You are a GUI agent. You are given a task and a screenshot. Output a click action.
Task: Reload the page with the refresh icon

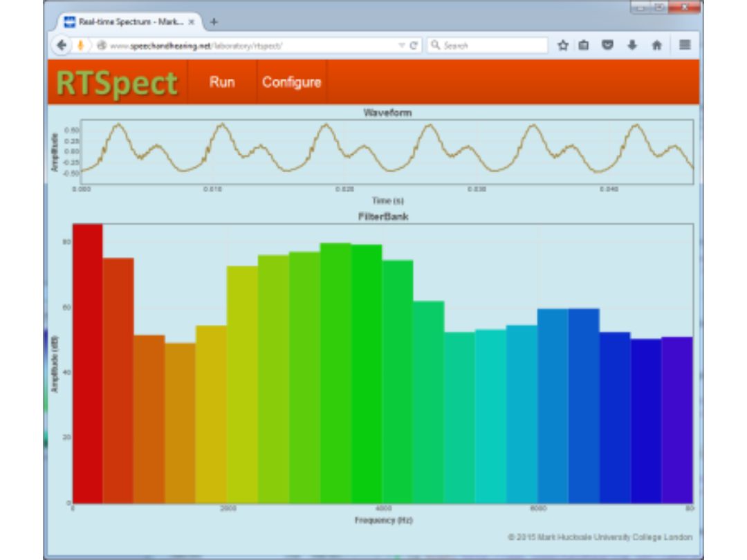coord(414,45)
